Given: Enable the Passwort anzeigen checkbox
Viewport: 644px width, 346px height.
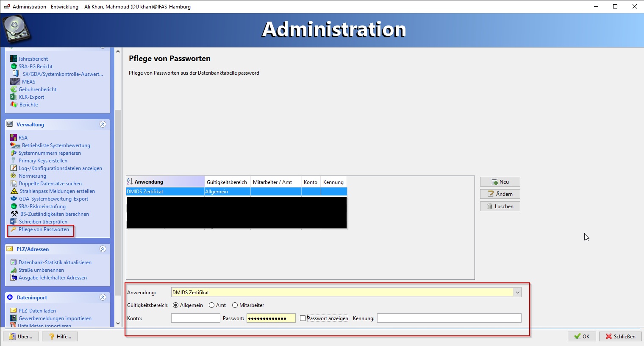Looking at the screenshot, I should tap(303, 318).
